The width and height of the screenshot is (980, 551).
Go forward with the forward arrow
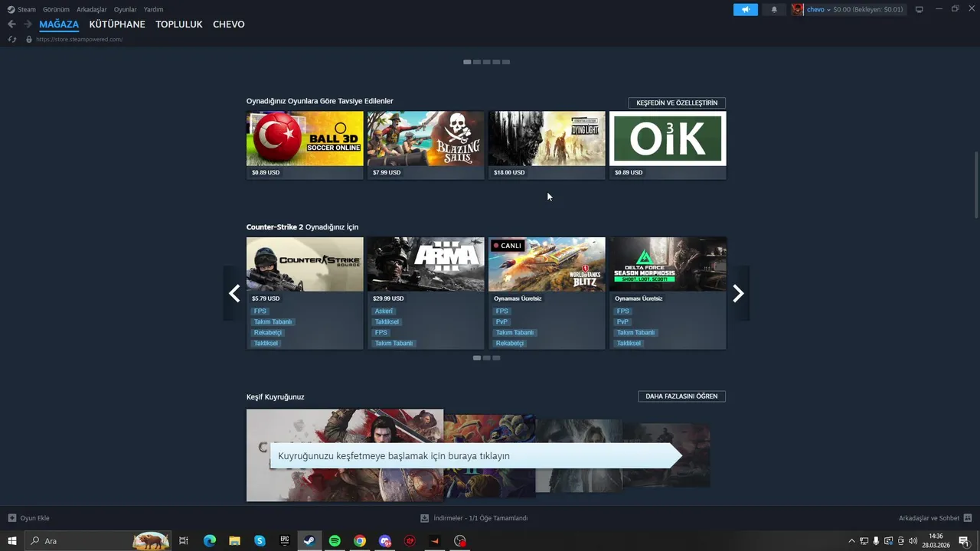(28, 24)
